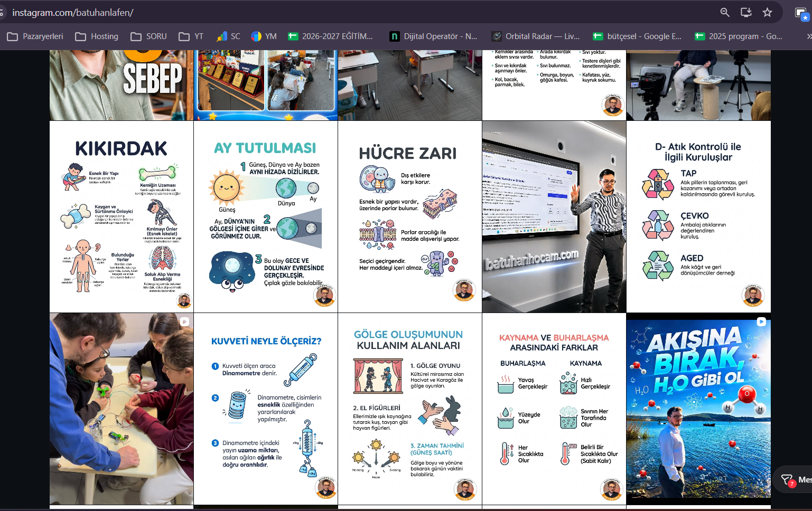Open the Dijital Operatör bookmark
The width and height of the screenshot is (812, 511).
pyautogui.click(x=433, y=36)
